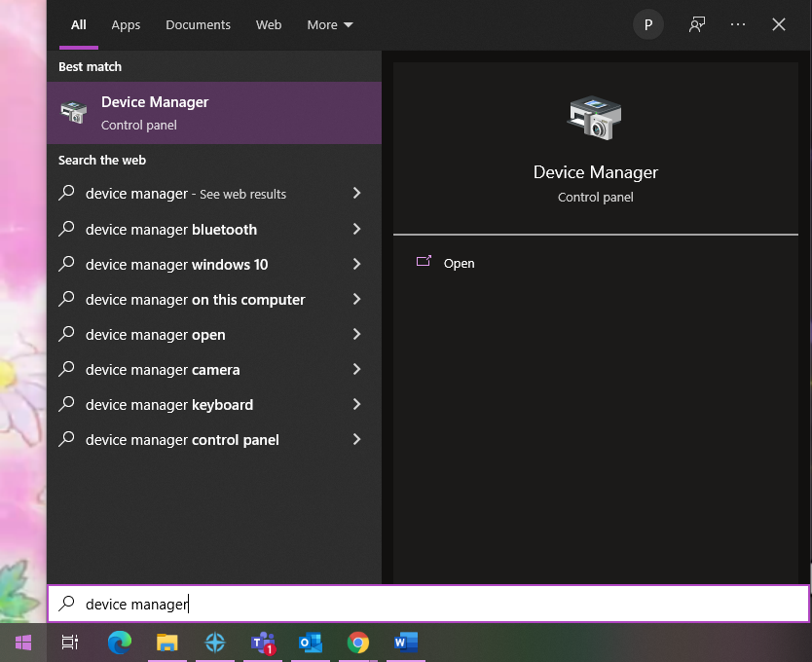Open File Explorer from the taskbar
Screen dimensions: 812x662
pos(166,643)
